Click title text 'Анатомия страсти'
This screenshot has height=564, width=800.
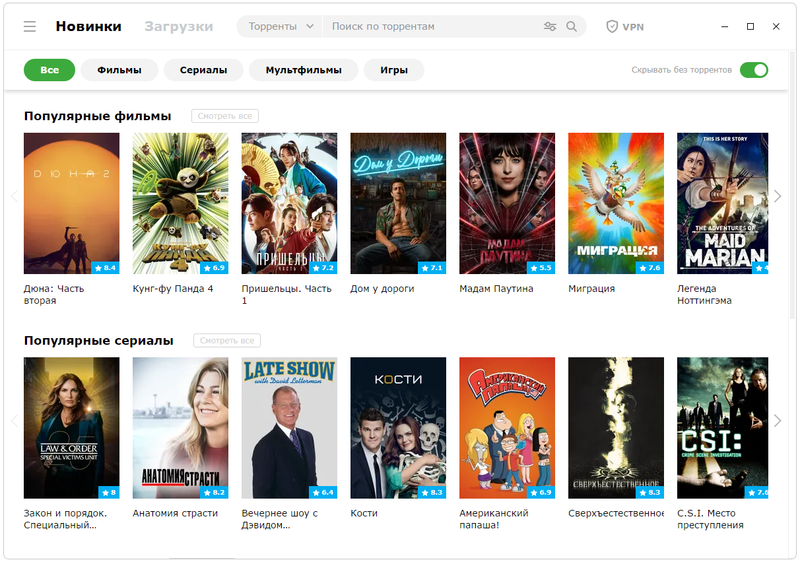(175, 513)
